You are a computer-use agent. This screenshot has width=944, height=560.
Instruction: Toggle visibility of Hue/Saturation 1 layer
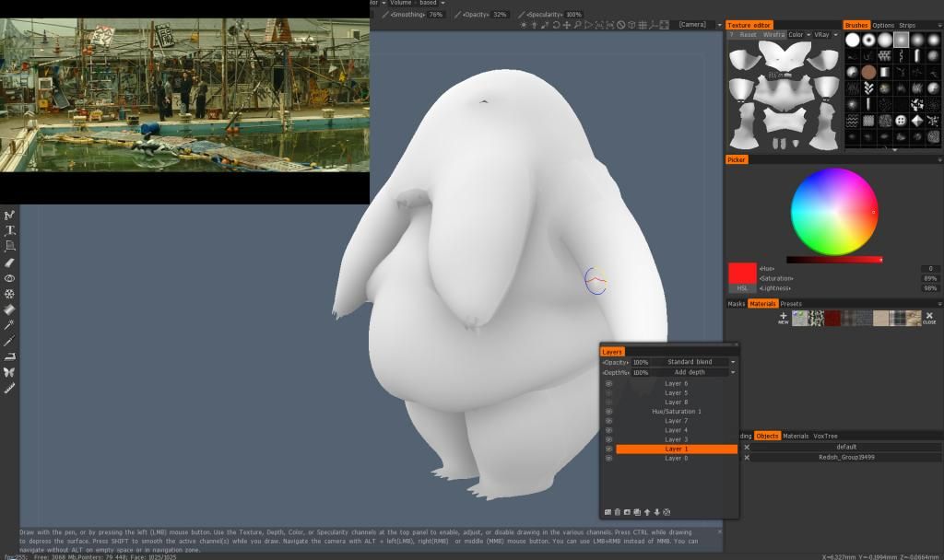[608, 412]
